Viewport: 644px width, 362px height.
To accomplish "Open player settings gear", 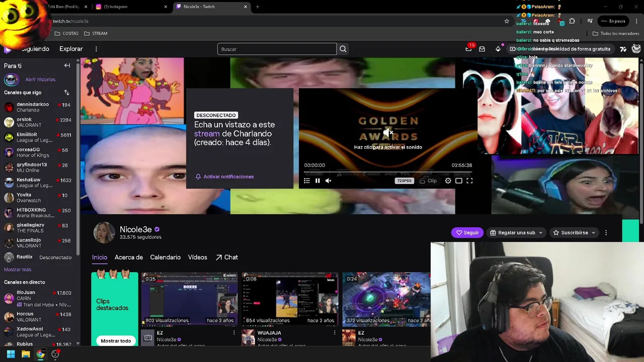I will pyautogui.click(x=448, y=180).
